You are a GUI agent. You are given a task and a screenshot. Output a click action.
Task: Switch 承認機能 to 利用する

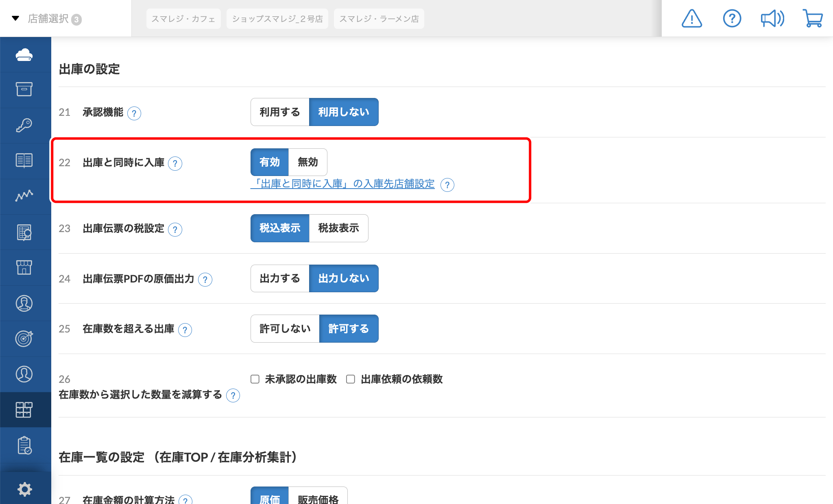pos(280,112)
